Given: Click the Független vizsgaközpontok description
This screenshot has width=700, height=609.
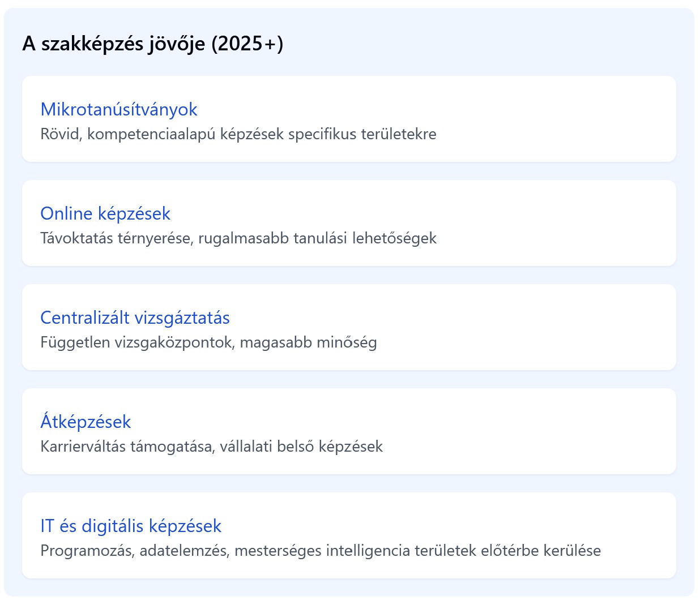Looking at the screenshot, I should coord(210,342).
